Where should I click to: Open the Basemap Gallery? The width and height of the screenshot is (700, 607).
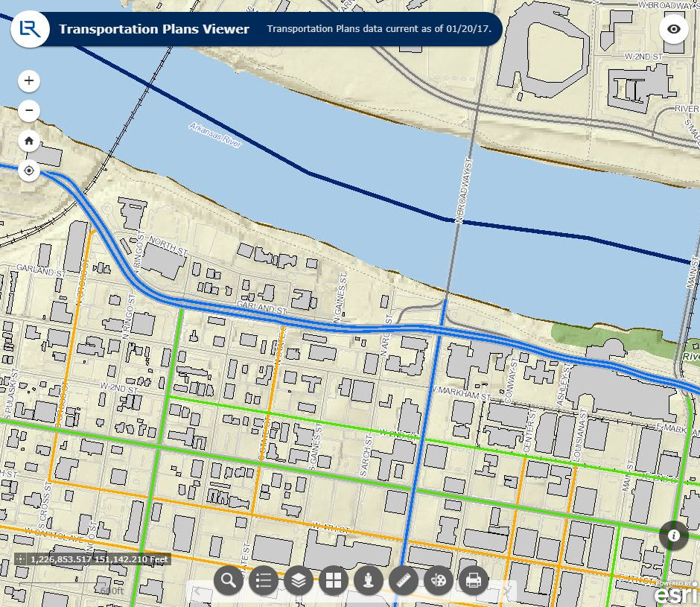pyautogui.click(x=333, y=580)
